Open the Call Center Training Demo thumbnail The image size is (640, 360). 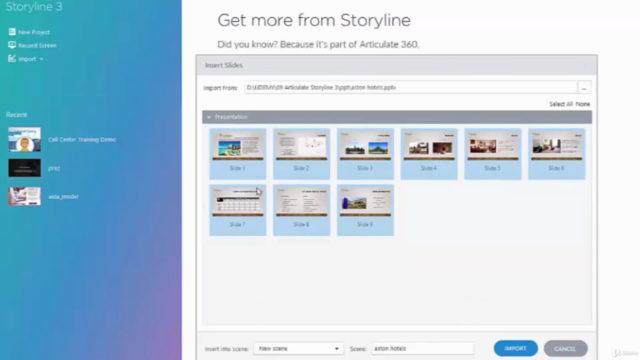(24, 139)
